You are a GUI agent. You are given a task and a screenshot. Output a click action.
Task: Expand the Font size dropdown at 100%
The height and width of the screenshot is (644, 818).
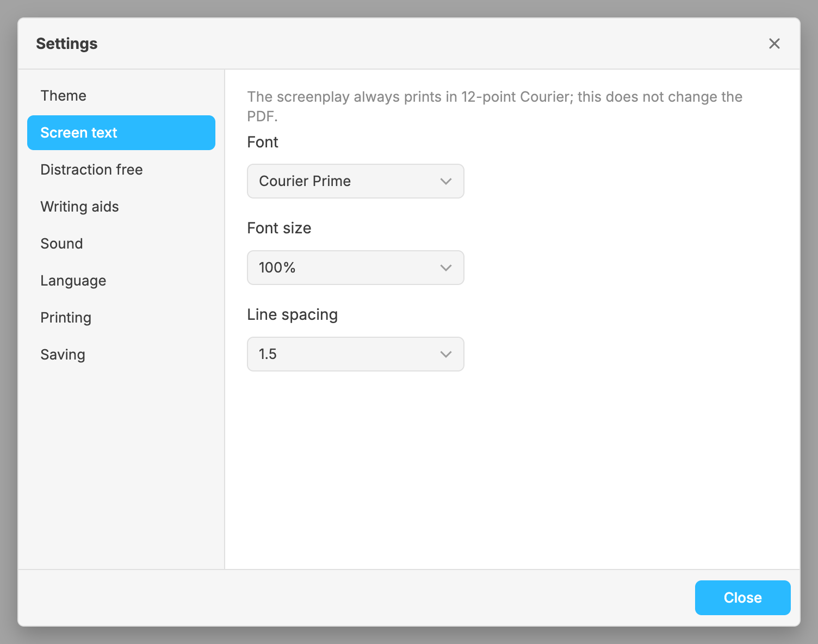click(356, 268)
